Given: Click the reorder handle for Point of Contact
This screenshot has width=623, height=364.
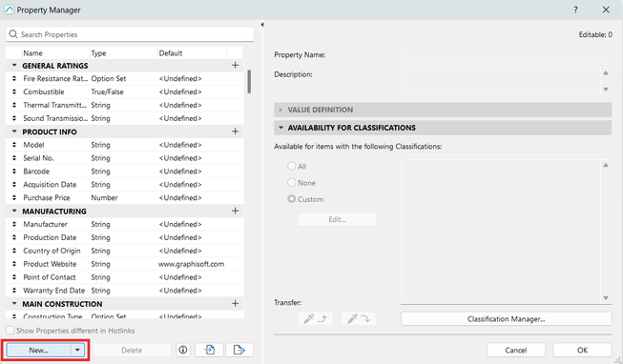Looking at the screenshot, I should click(14, 277).
